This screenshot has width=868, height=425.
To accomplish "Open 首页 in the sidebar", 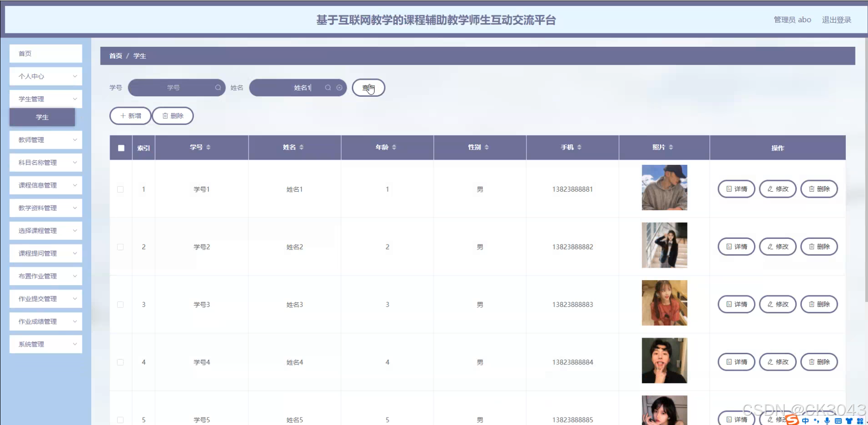I will point(46,54).
